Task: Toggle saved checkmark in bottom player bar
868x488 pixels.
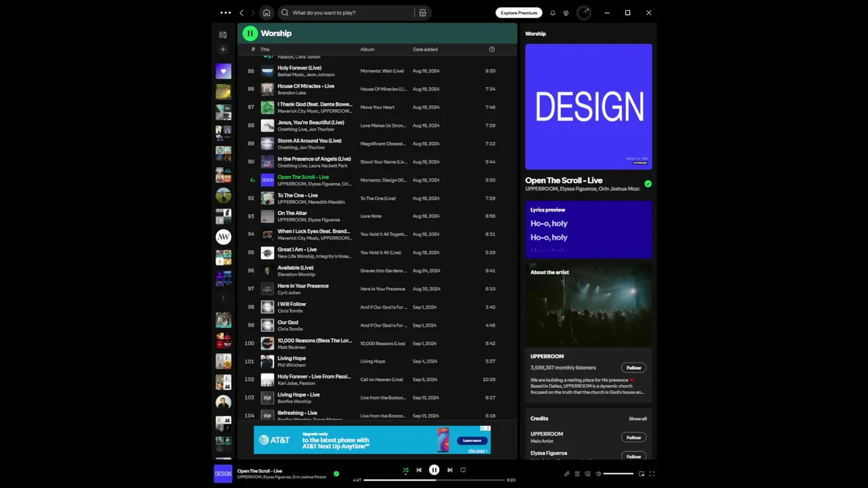Action: point(336,474)
